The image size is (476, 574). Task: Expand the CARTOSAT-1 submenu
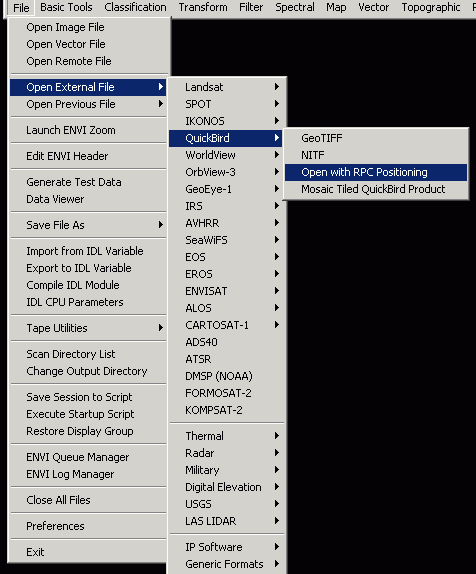pyautogui.click(x=226, y=325)
